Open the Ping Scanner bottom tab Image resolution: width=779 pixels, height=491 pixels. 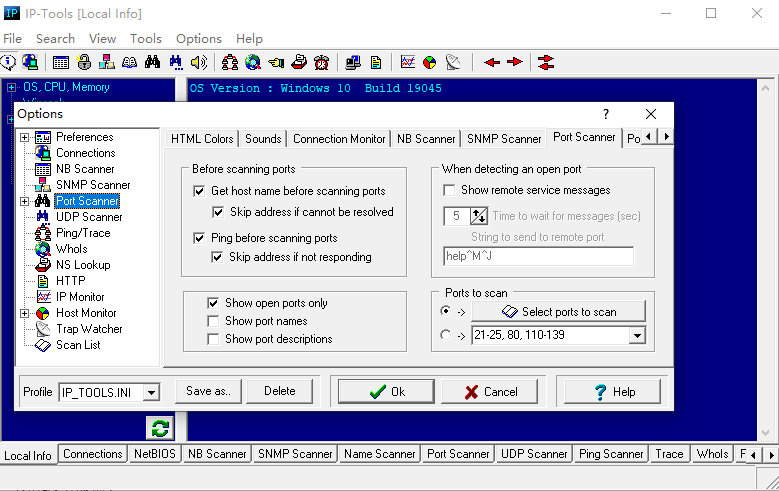611,454
